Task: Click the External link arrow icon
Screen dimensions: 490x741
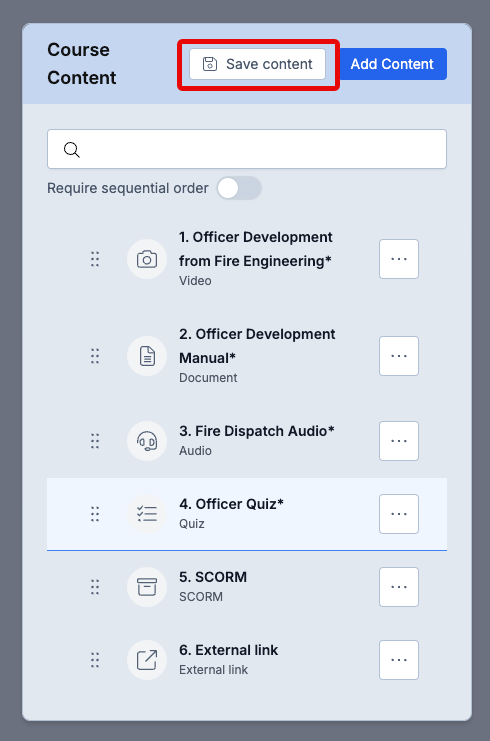Action: point(147,660)
